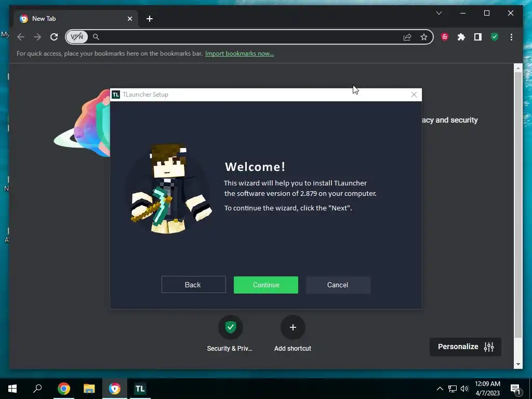Click the Minecraft character image in setup
The height and width of the screenshot is (399, 532).
(170, 189)
